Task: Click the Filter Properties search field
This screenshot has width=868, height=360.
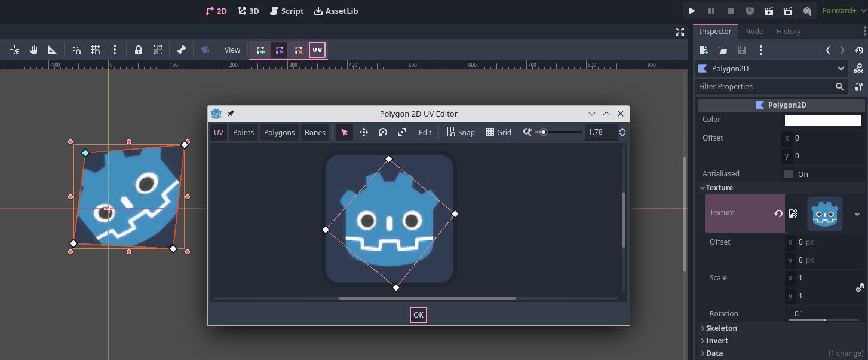Action: (x=772, y=87)
